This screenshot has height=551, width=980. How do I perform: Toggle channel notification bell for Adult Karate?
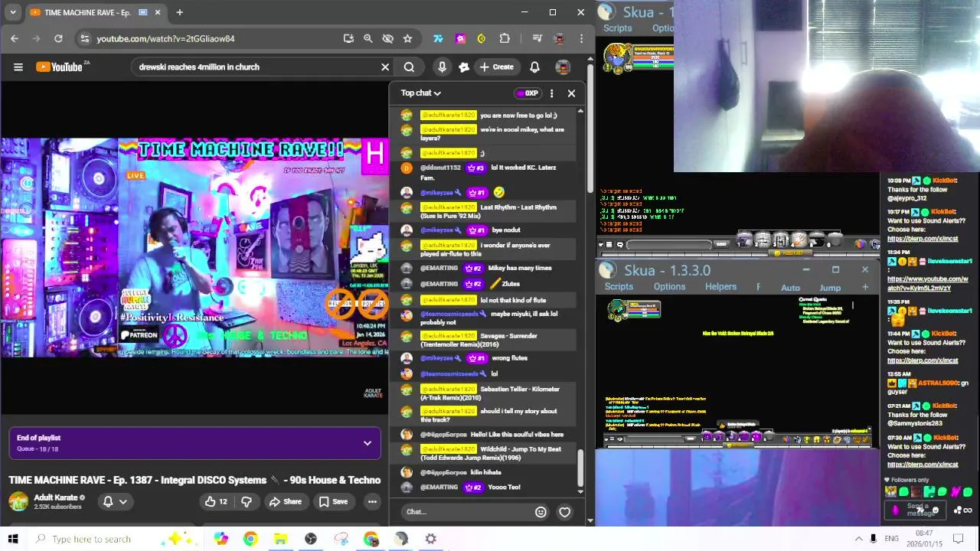tap(115, 502)
